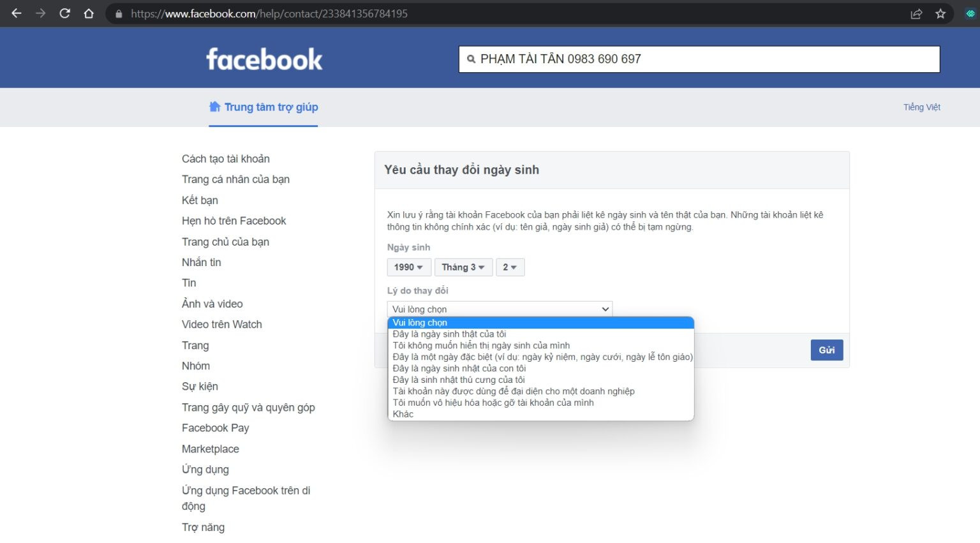Open Trang gây quỹ và quyên góp

click(248, 408)
